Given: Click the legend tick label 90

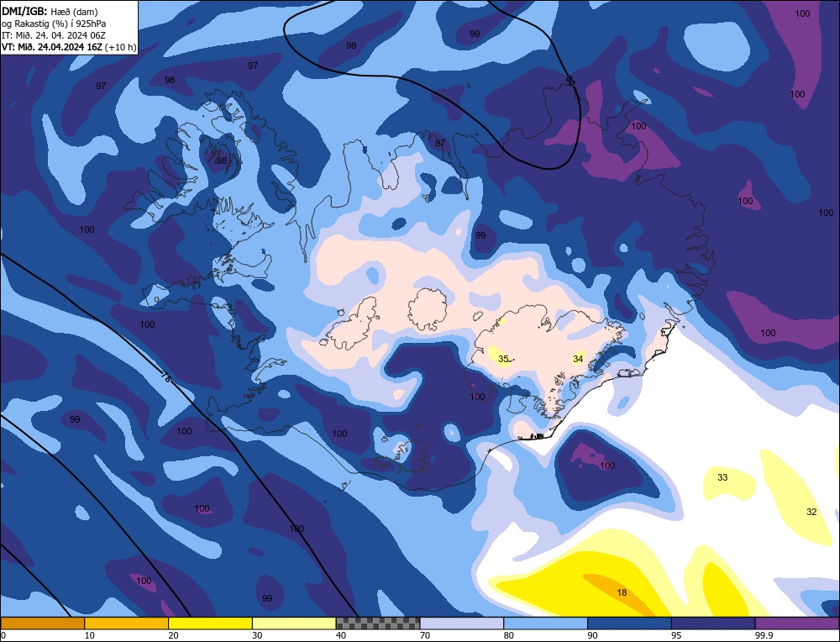Looking at the screenshot, I should 593,635.
